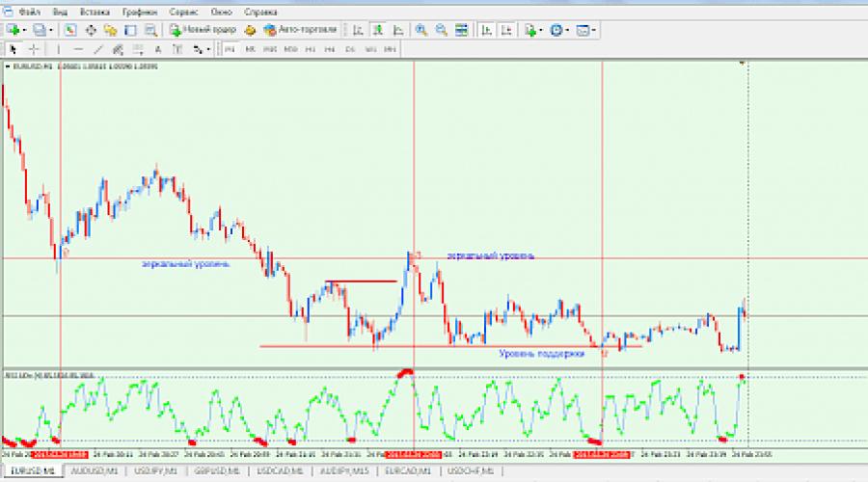Expand the Indicators dropdown arrow
Viewport: 868px width, 482px height.
pyautogui.click(x=541, y=30)
